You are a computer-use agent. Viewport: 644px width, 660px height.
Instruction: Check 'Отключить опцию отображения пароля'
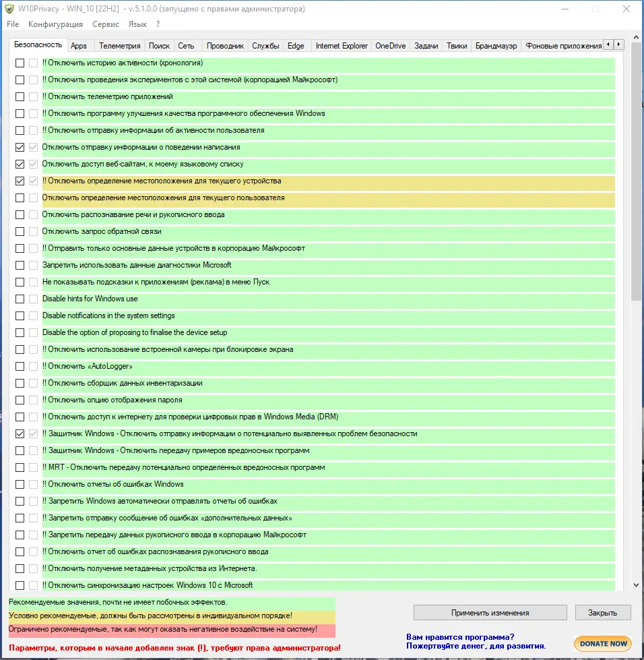tap(20, 400)
